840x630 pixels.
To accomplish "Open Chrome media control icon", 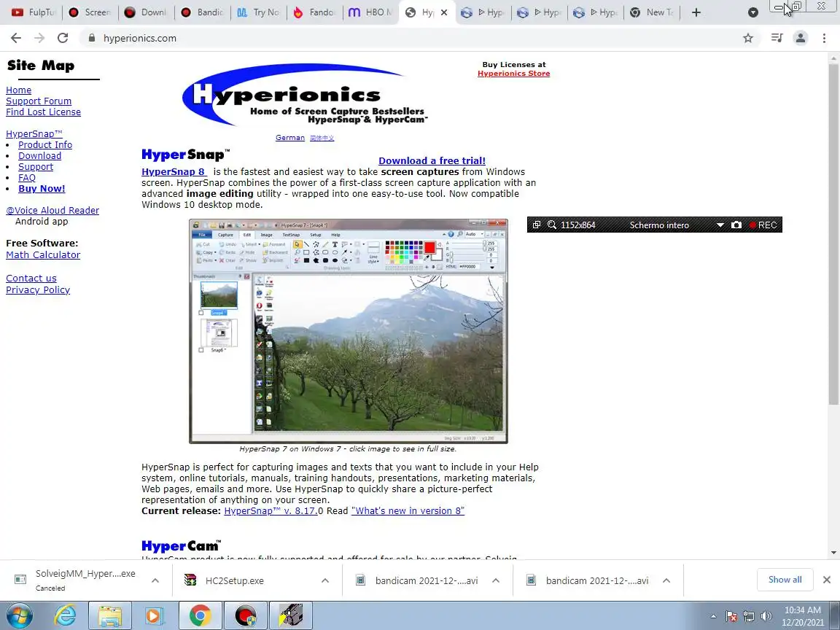I will click(x=777, y=38).
